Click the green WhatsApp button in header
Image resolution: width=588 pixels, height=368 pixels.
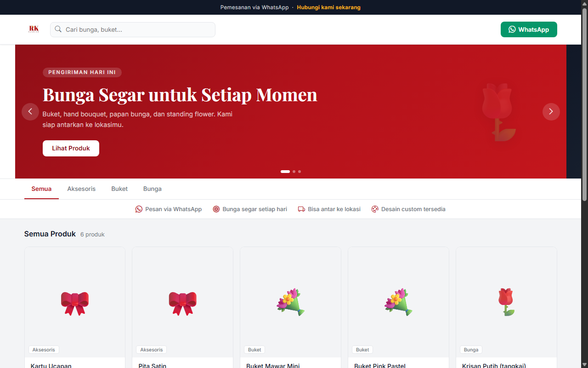[x=529, y=29]
